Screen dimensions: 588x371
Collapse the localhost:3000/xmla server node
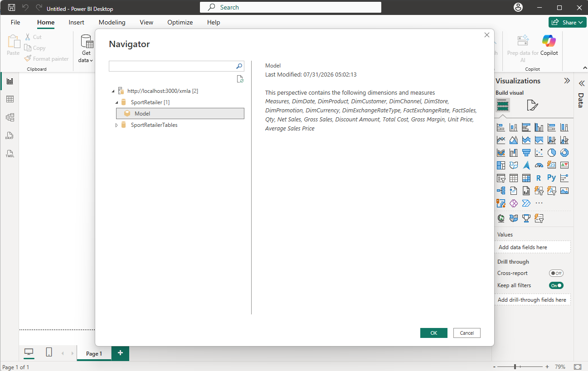(x=113, y=91)
